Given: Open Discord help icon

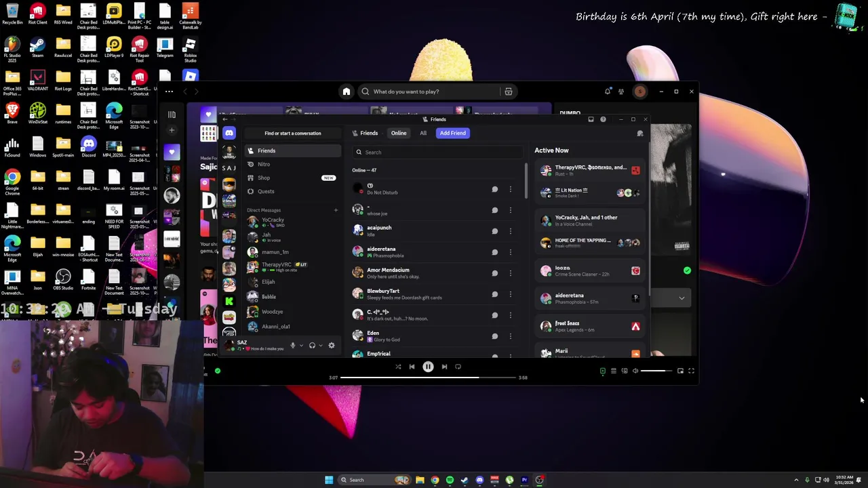Looking at the screenshot, I should click(603, 119).
